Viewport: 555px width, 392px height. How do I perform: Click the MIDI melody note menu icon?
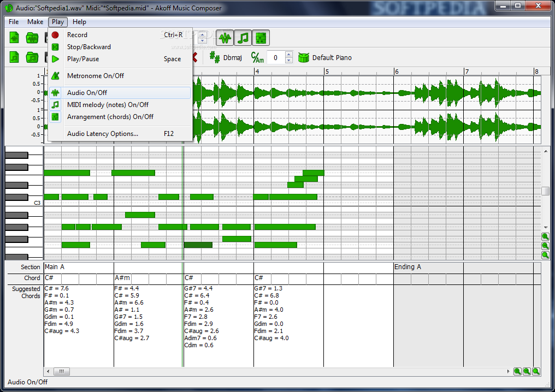(55, 105)
